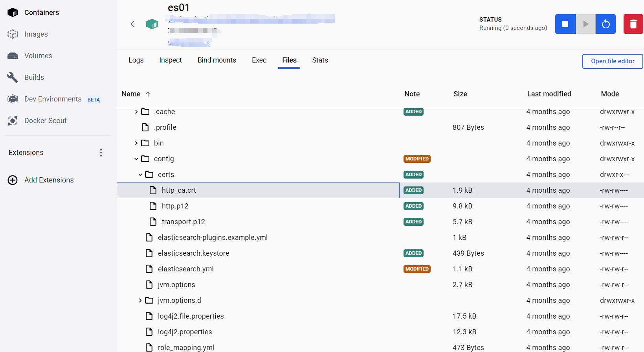This screenshot has height=352, width=644.
Task: Click the Name column sort arrow
Action: point(148,94)
